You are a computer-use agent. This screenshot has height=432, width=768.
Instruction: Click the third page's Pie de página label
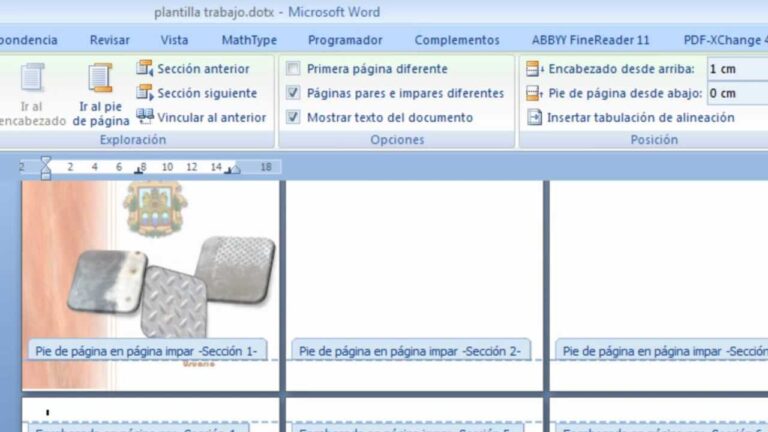[662, 351]
